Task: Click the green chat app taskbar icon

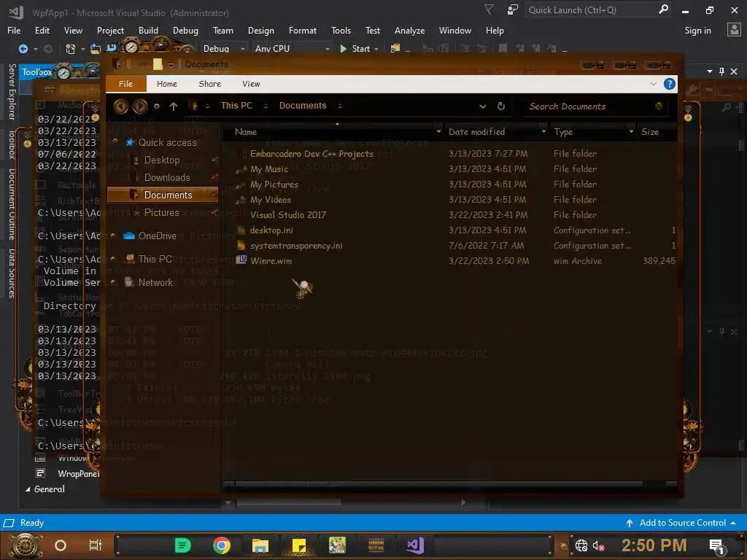Action: [182, 545]
